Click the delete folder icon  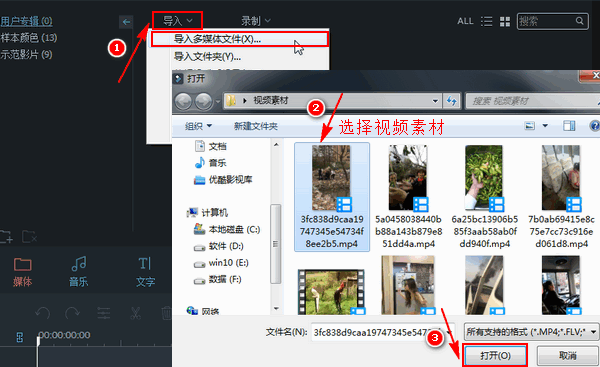click(x=29, y=237)
